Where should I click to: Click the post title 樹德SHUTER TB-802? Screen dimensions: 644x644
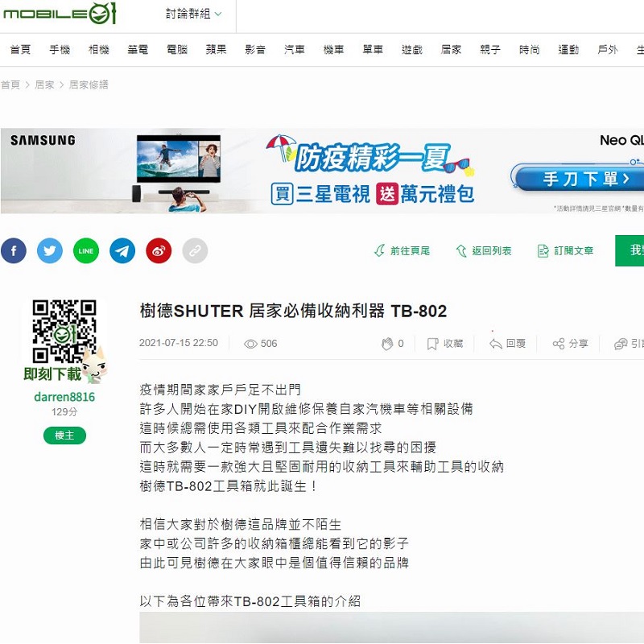click(293, 311)
